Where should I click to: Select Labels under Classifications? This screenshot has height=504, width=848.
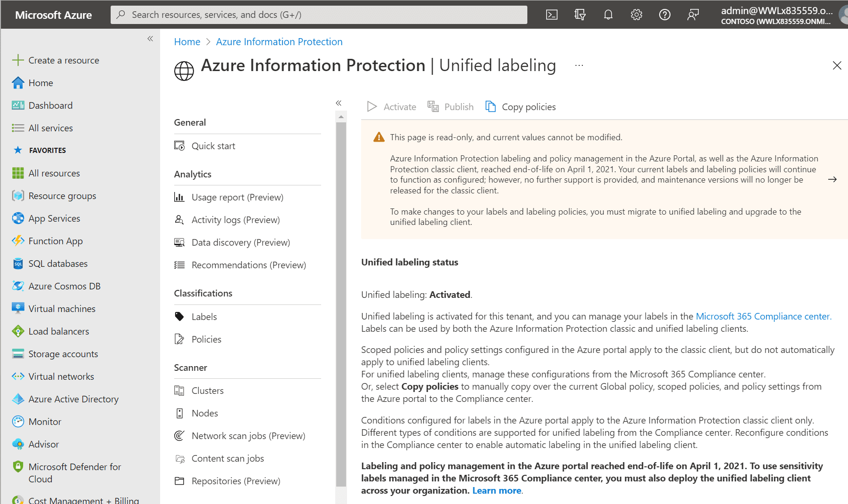coord(204,317)
